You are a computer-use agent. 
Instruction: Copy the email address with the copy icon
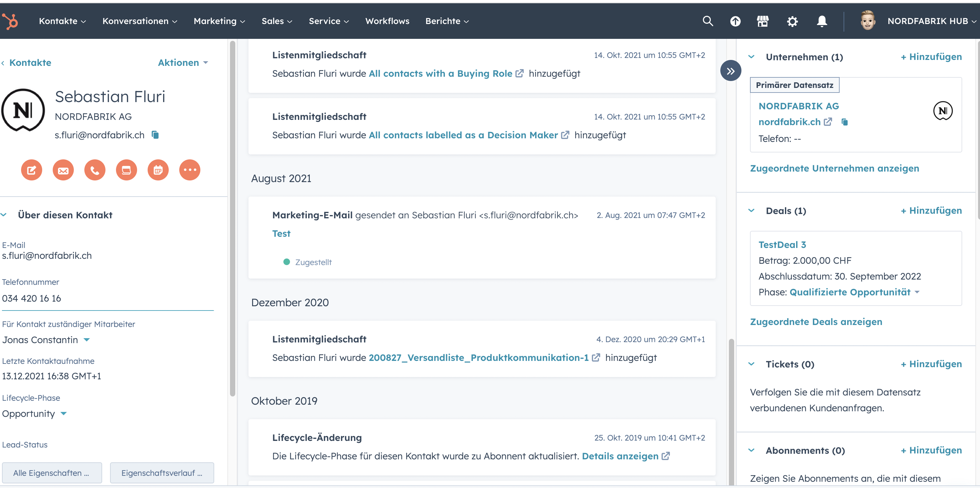click(155, 135)
